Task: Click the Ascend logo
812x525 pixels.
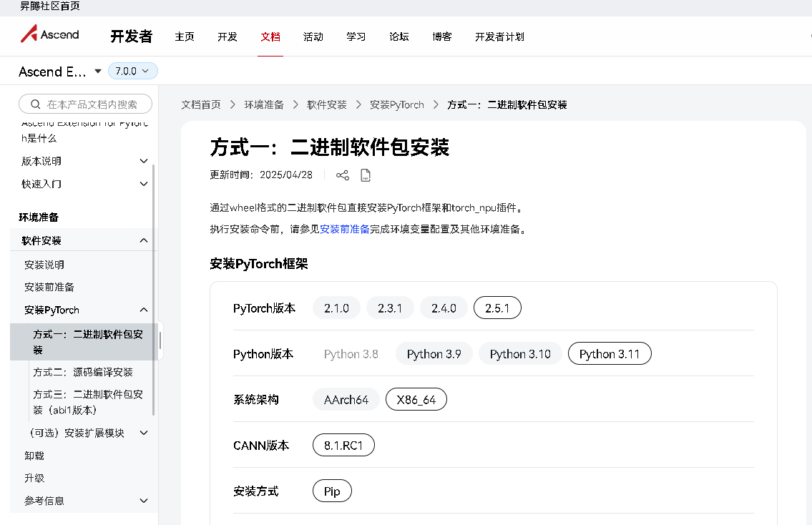Action: tap(49, 34)
